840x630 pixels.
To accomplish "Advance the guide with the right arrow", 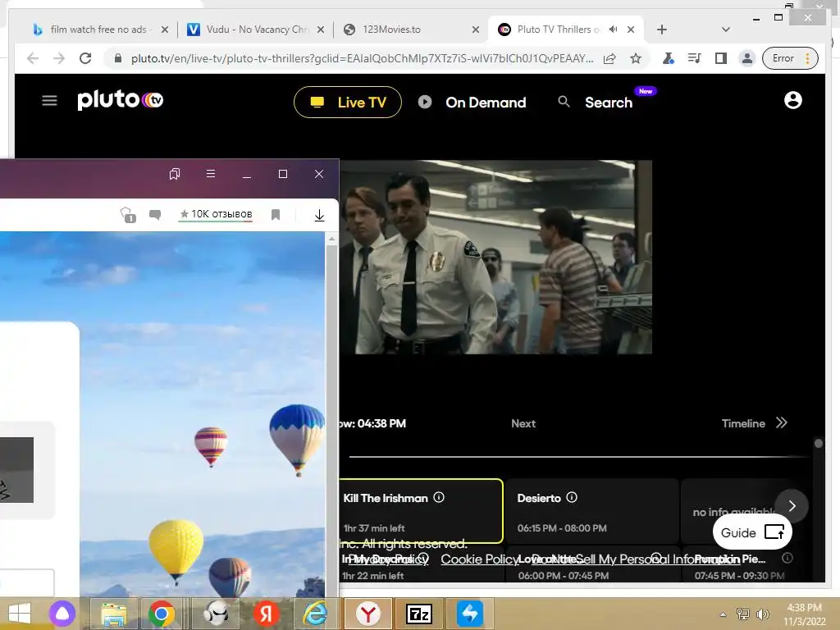I will pos(792,506).
